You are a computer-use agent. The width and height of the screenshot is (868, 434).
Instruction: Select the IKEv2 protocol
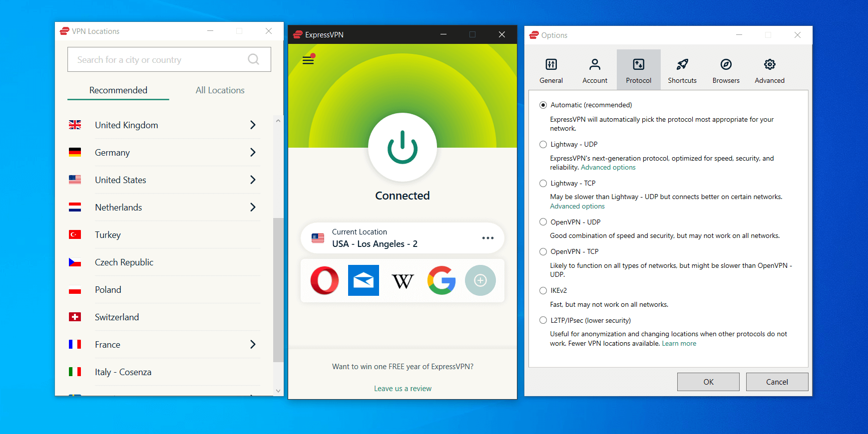543,290
